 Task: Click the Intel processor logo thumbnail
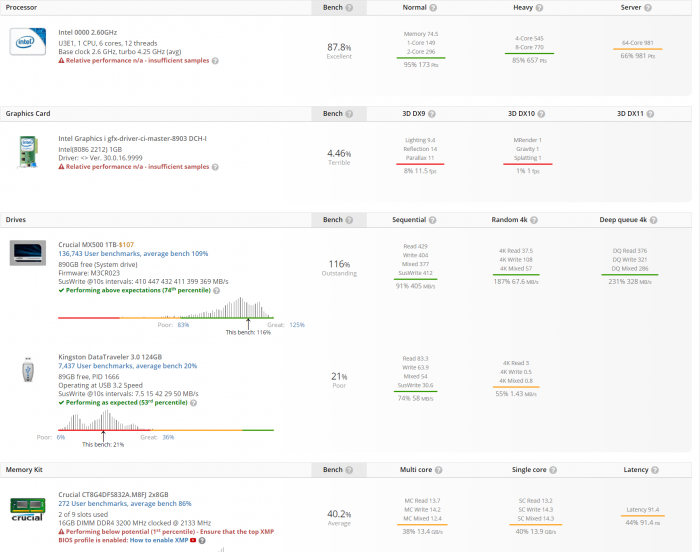pos(28,42)
